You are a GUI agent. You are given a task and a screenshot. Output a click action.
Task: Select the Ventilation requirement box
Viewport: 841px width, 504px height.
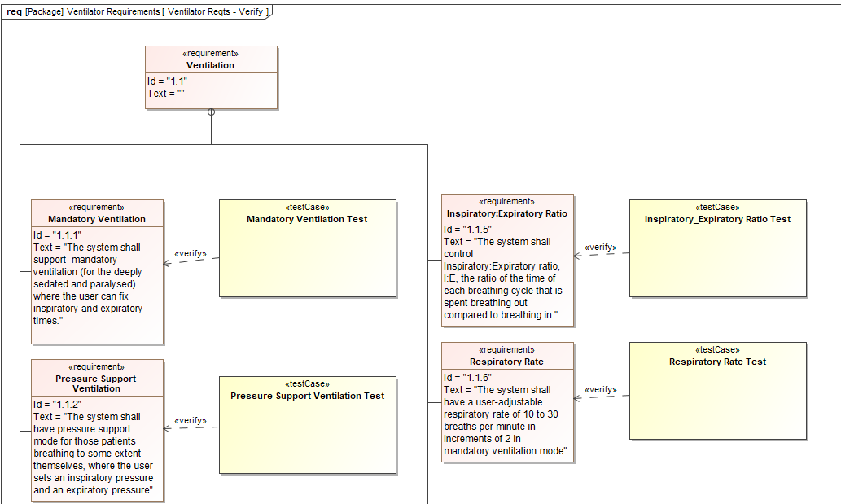point(211,77)
